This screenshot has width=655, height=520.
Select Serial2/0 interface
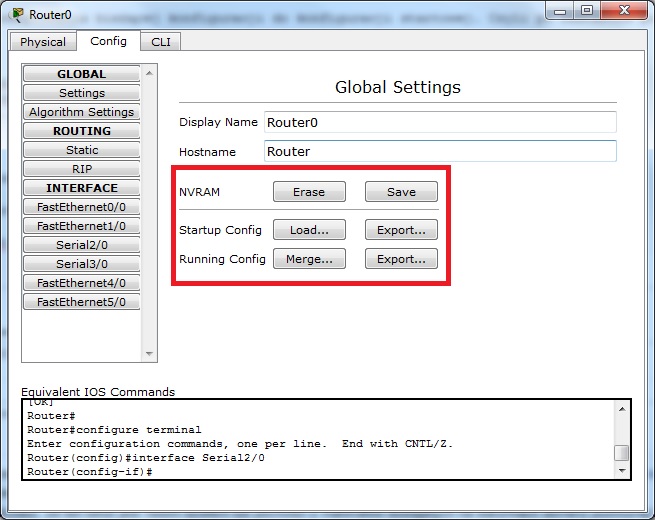[x=81, y=245]
